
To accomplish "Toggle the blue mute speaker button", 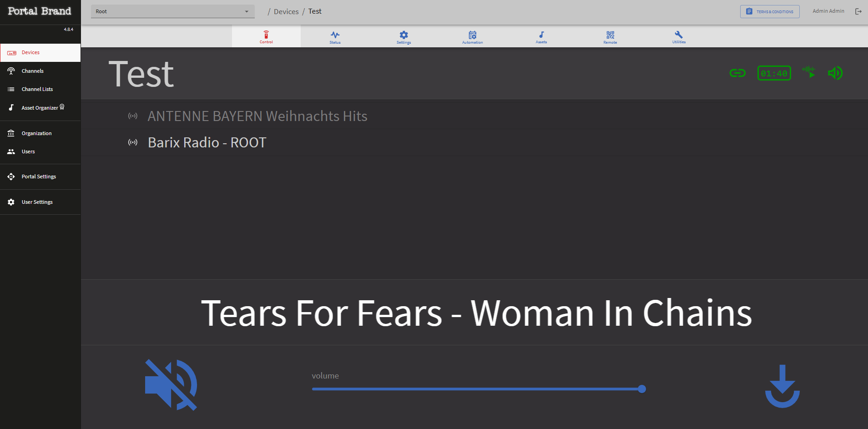I will (171, 385).
